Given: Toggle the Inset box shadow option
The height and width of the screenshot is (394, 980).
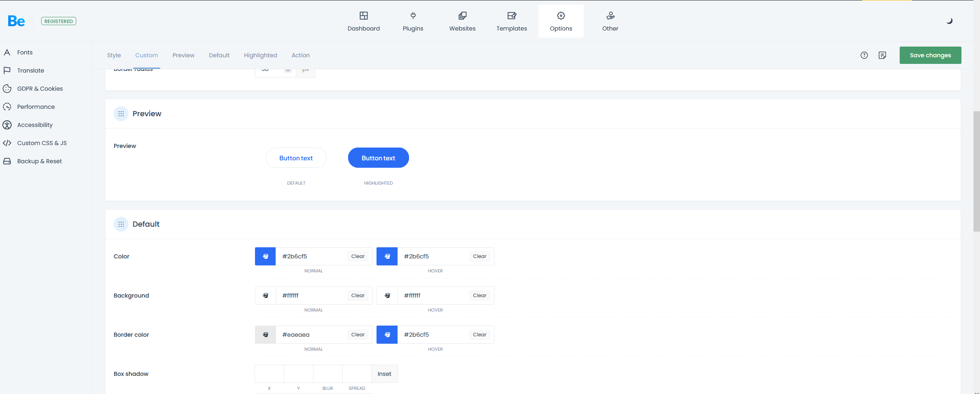Looking at the screenshot, I should (x=384, y=374).
